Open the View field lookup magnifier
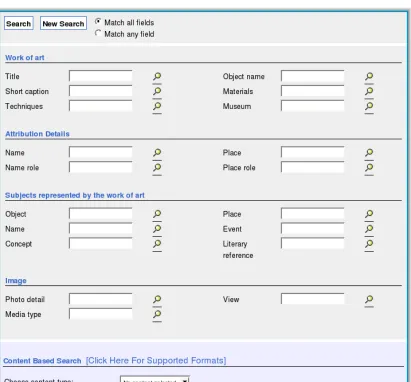Image resolution: width=411 pixels, height=382 pixels. 369,299
